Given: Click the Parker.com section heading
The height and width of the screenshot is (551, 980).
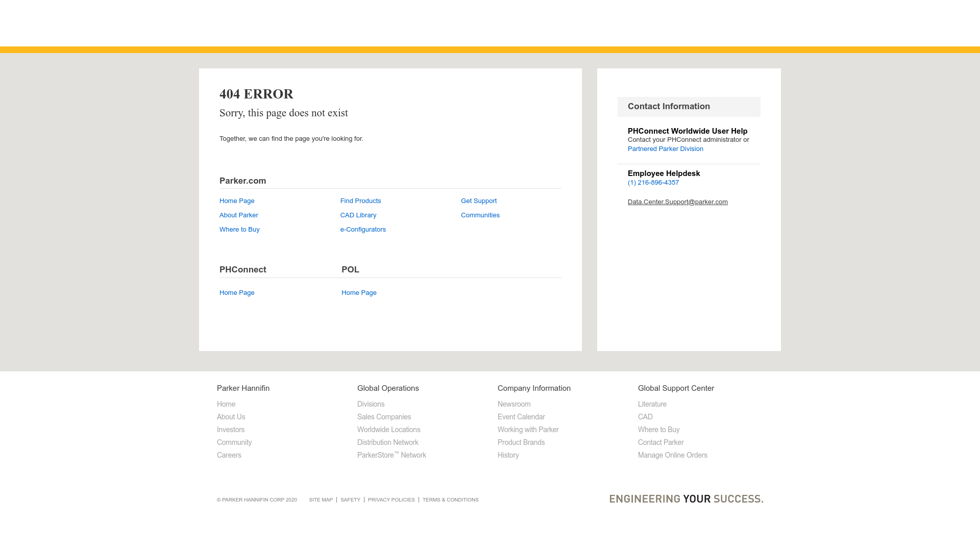Looking at the screenshot, I should [243, 181].
